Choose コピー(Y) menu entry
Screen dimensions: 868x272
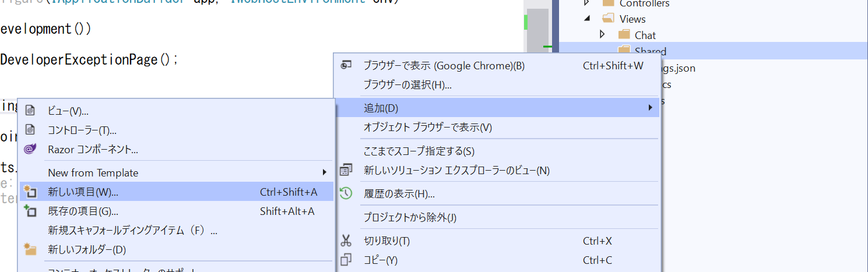point(497,260)
